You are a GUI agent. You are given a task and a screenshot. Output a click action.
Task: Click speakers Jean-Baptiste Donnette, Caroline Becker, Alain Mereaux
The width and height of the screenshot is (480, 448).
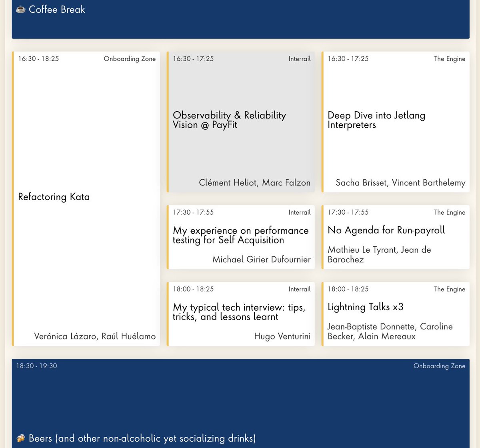point(390,331)
